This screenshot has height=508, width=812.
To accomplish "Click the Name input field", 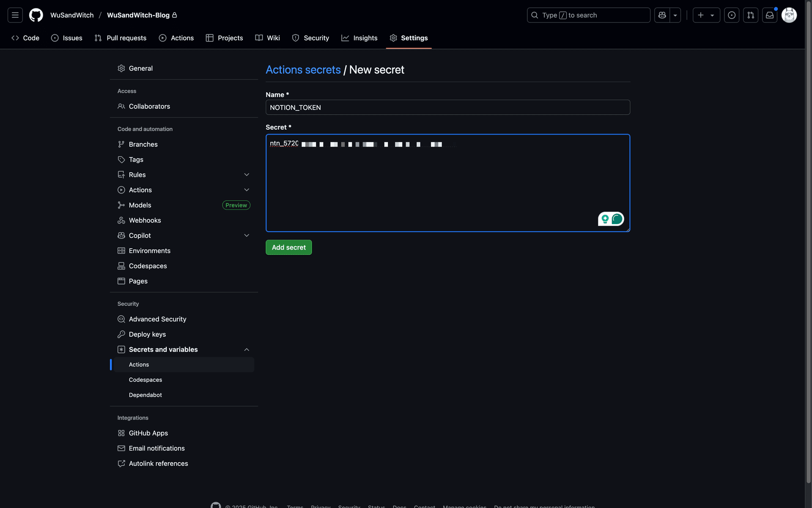I will [x=447, y=107].
